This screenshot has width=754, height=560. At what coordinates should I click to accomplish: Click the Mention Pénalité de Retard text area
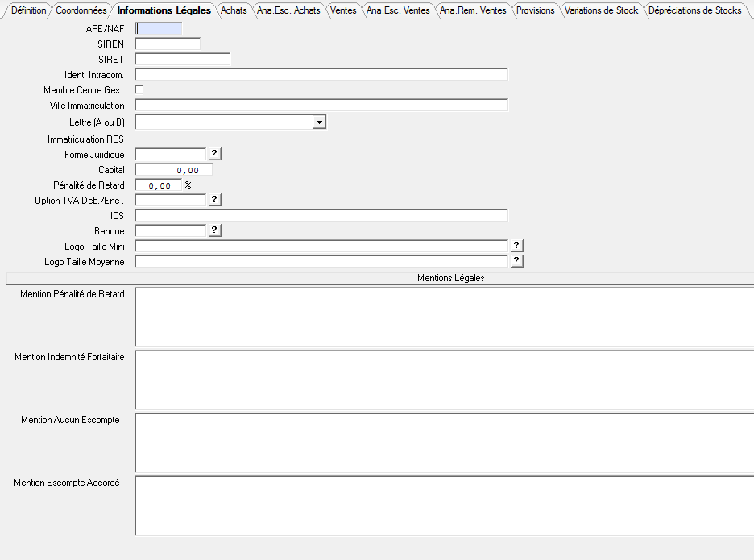point(443,317)
